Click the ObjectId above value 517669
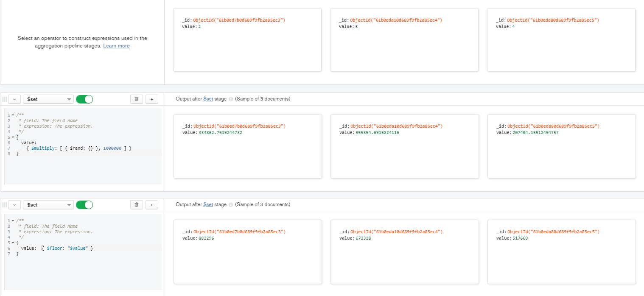 (553, 232)
